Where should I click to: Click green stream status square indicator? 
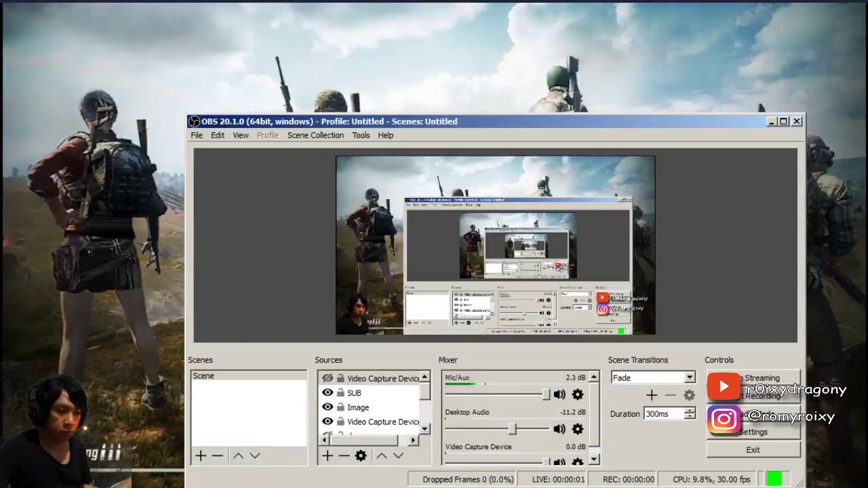[774, 479]
